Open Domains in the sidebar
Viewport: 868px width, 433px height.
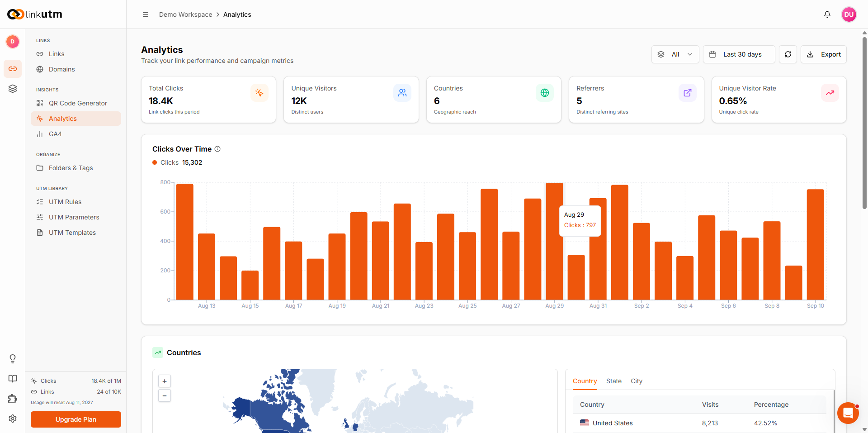tap(76, 69)
